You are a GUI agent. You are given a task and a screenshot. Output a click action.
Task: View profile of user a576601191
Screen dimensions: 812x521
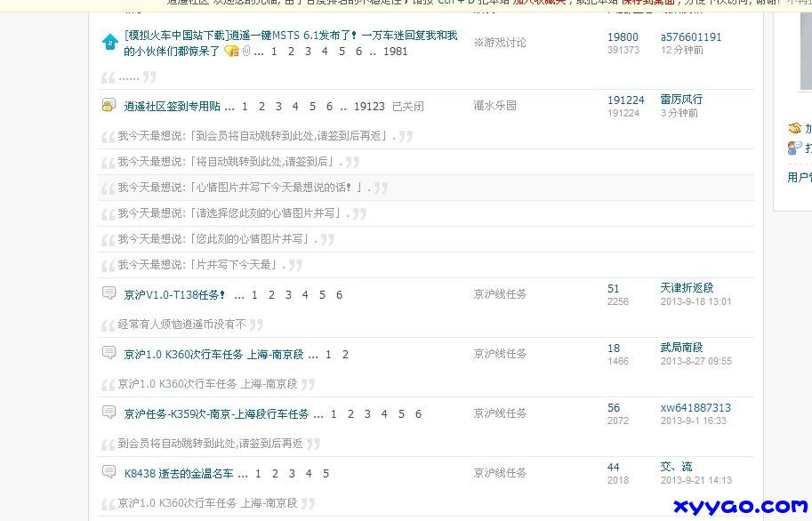690,37
